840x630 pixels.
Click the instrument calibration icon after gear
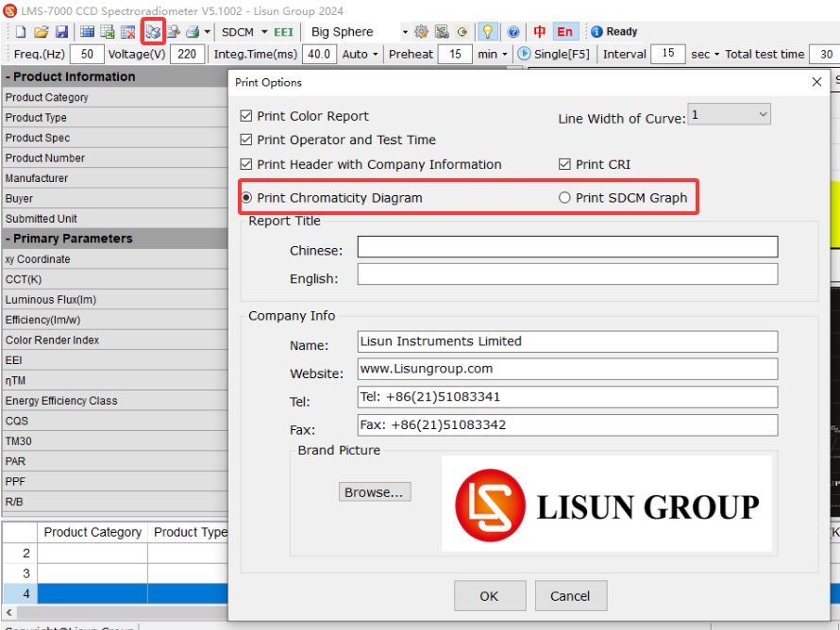tap(442, 32)
